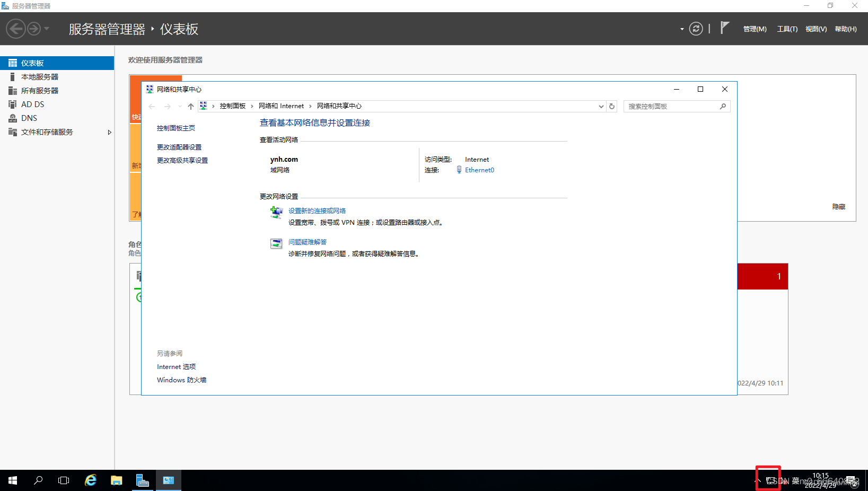
Task: Click 控制面板 in the breadcrumb path
Action: pyautogui.click(x=233, y=106)
